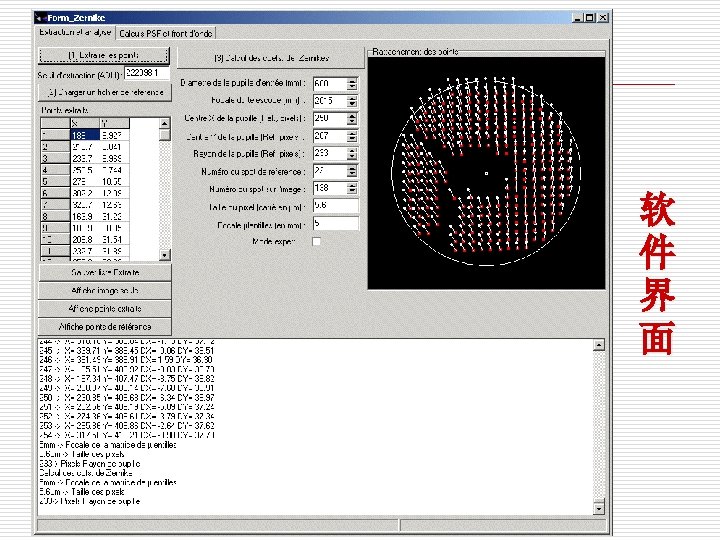
Task: Increase the Rayon de la pupille value
Action: (352, 151)
